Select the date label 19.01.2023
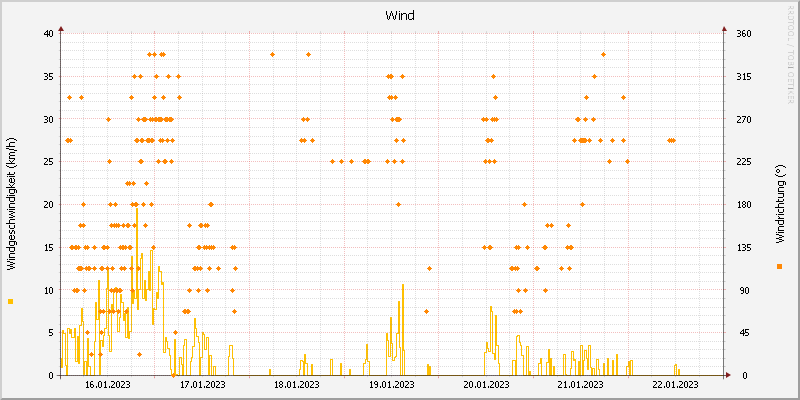This screenshot has width=800, height=400. 391,384
